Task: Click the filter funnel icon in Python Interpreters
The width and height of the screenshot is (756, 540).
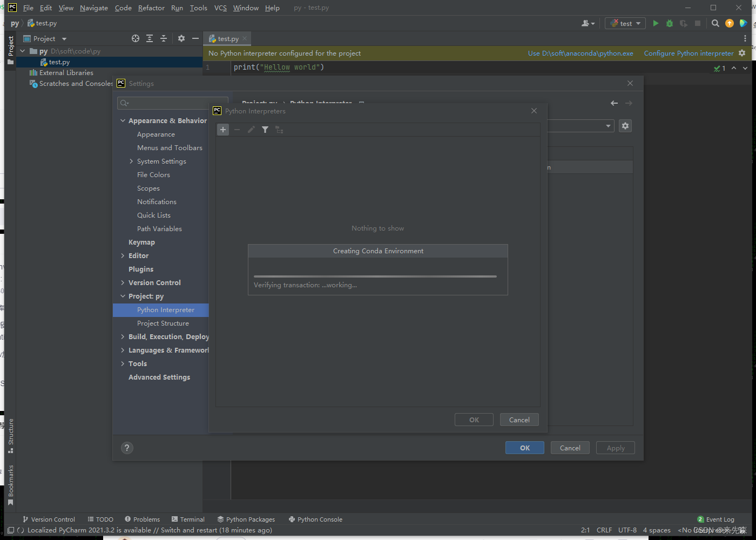Action: (265, 130)
